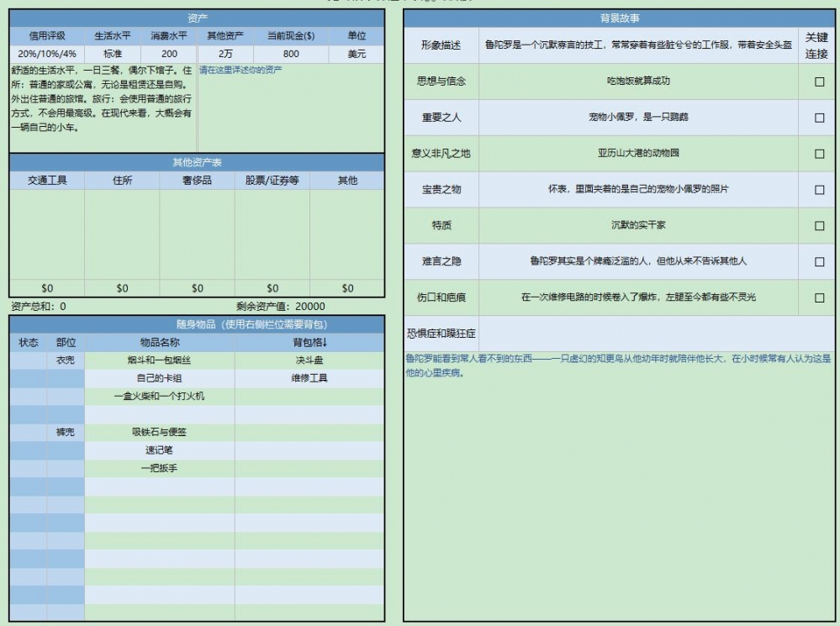Viewport: 840px width, 626px height.
Task: Toggle the 意义非凡之地 checkbox
Action: (x=819, y=154)
